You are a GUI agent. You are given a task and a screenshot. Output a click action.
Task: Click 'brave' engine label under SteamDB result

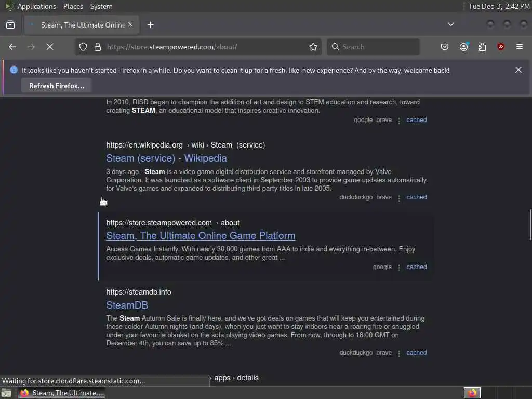384,353
